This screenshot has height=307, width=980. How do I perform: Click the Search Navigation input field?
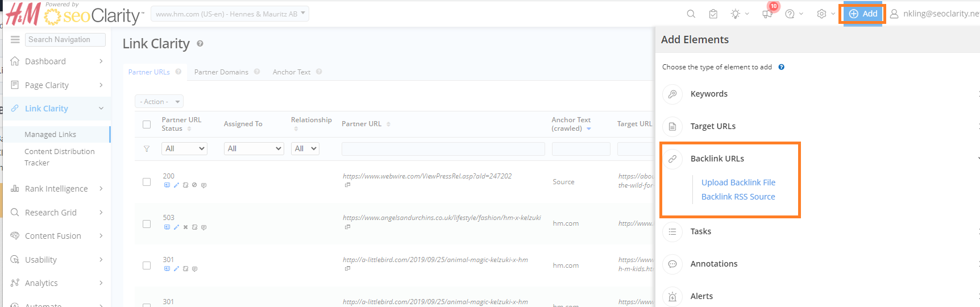point(65,39)
